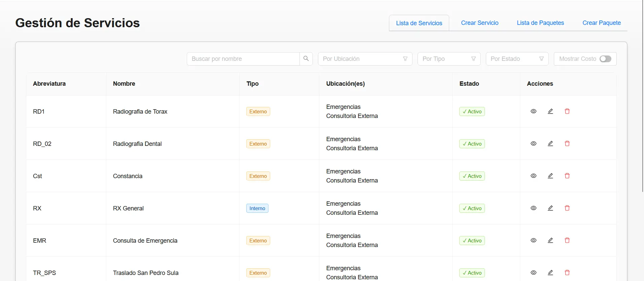Click the Activo status tag for RD1
The image size is (644, 281).
point(472,112)
